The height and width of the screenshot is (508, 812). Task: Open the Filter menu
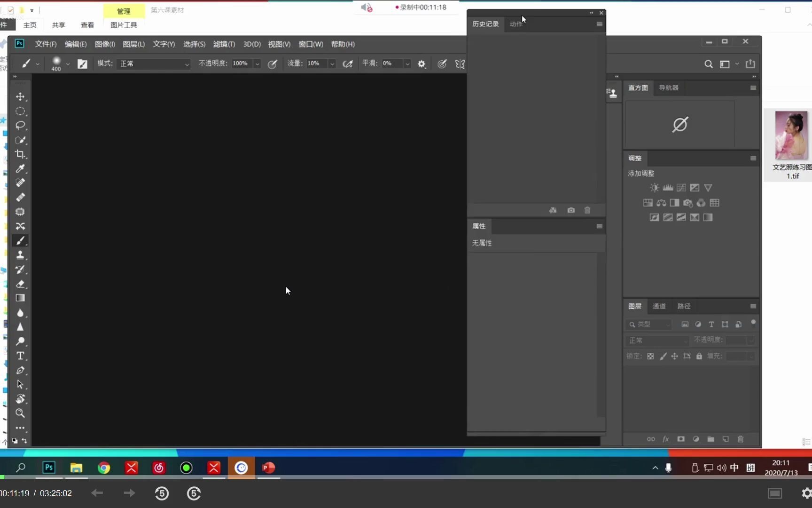(224, 44)
